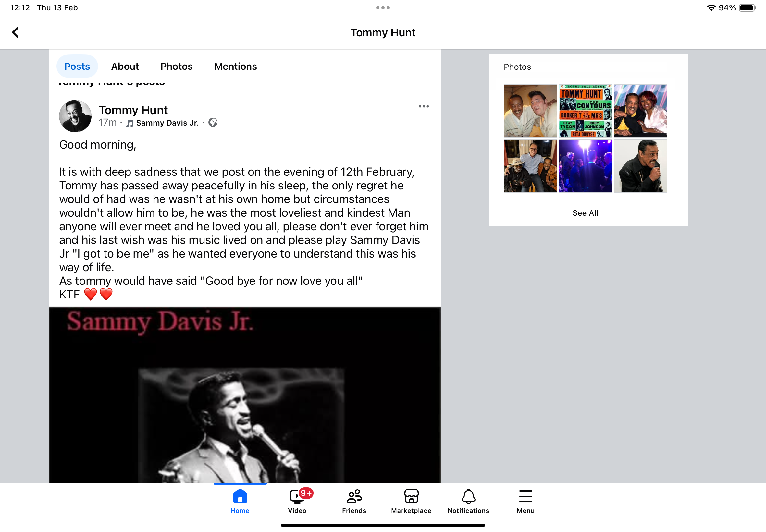766x532 pixels.
Task: Tap the KTF hearts line
Action: pyautogui.click(x=86, y=294)
